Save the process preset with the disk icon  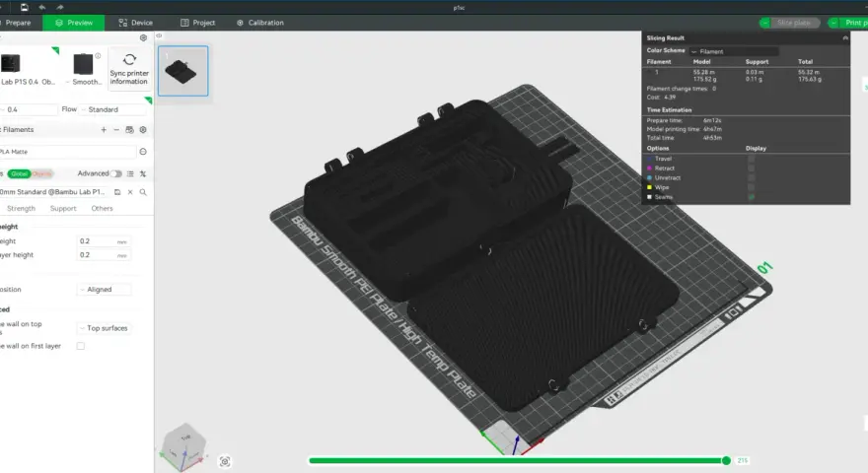pos(117,192)
